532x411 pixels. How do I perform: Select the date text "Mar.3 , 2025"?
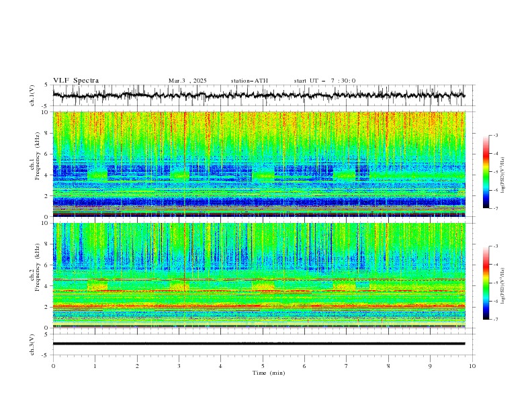tap(187, 81)
